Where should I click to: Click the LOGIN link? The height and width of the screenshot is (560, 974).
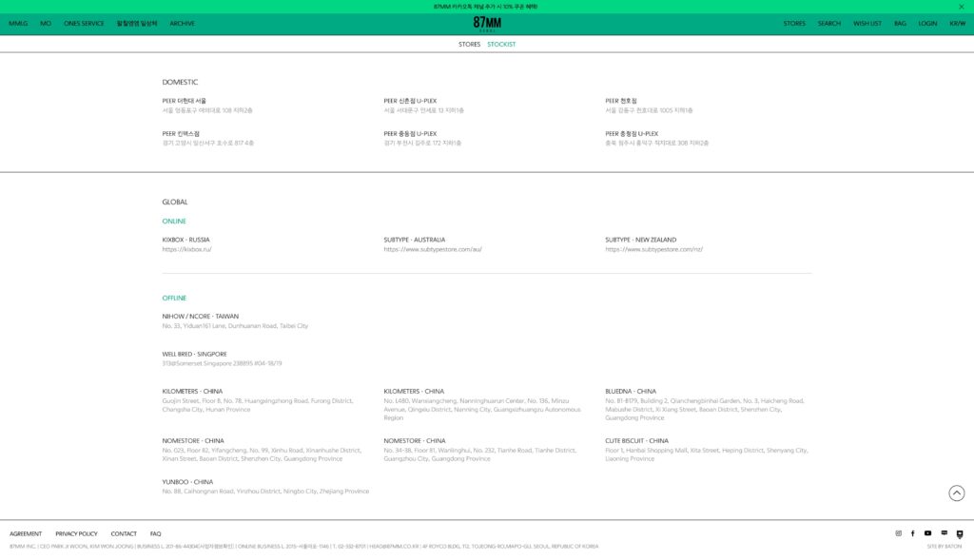pyautogui.click(x=927, y=24)
